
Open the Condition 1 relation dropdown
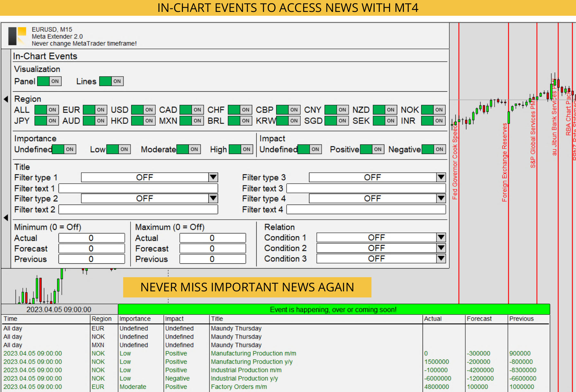(x=381, y=238)
